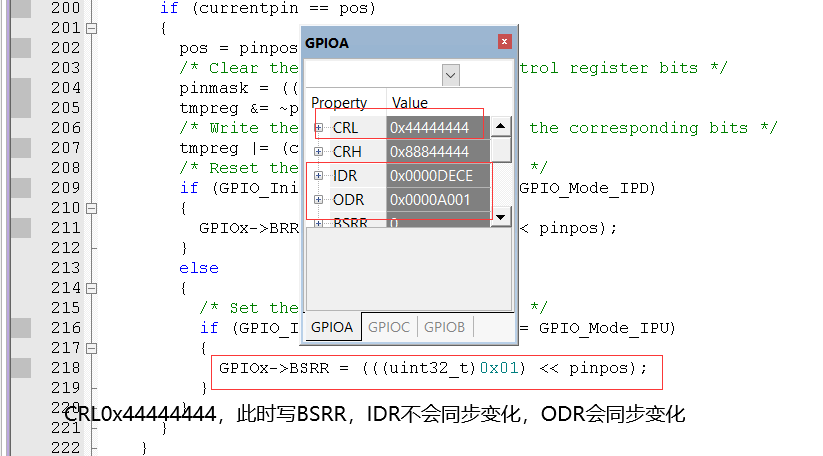823x456 pixels.
Task: Collapse the code fold at line 210
Action: (91, 208)
